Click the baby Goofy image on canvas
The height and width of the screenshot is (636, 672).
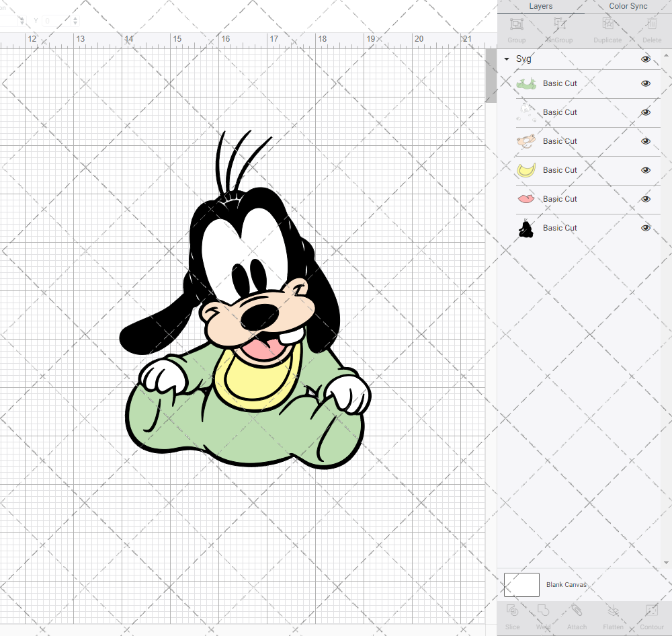[x=245, y=300]
